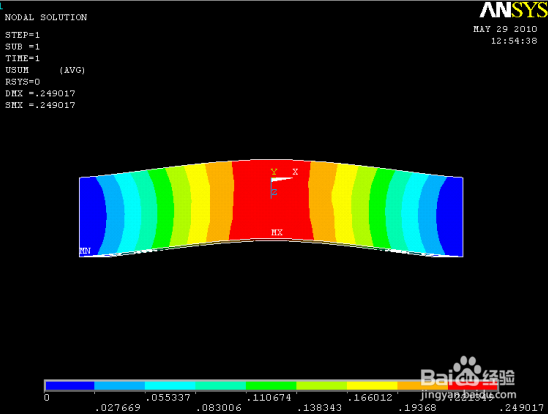Click the MAY 29 2010 date text
The image size is (548, 414).
505,29
